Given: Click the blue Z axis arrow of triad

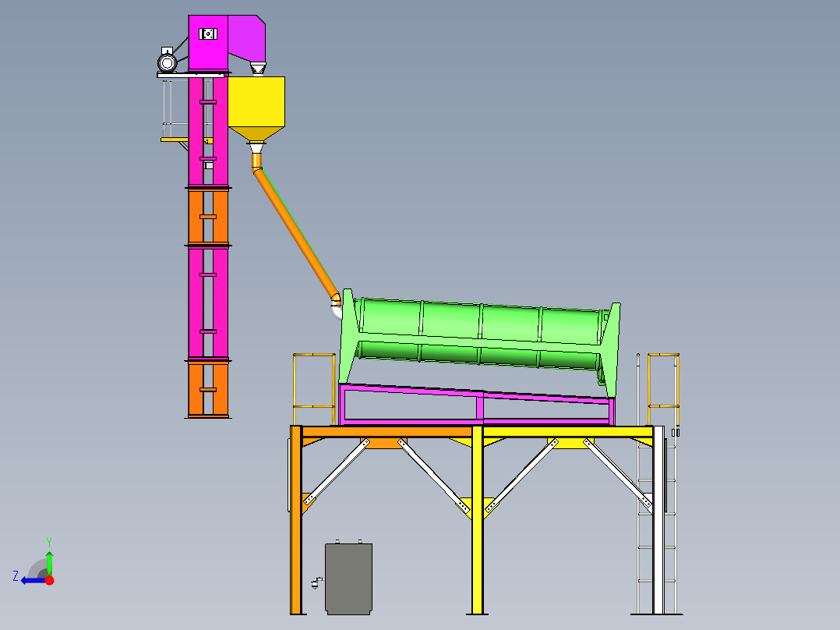Looking at the screenshot, I should 32,581.
